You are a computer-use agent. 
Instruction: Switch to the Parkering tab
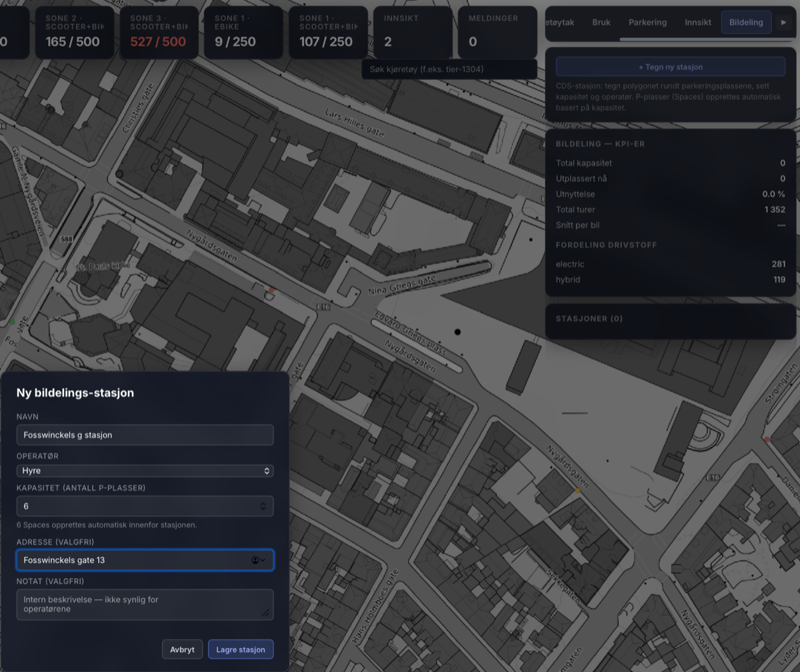(x=647, y=22)
